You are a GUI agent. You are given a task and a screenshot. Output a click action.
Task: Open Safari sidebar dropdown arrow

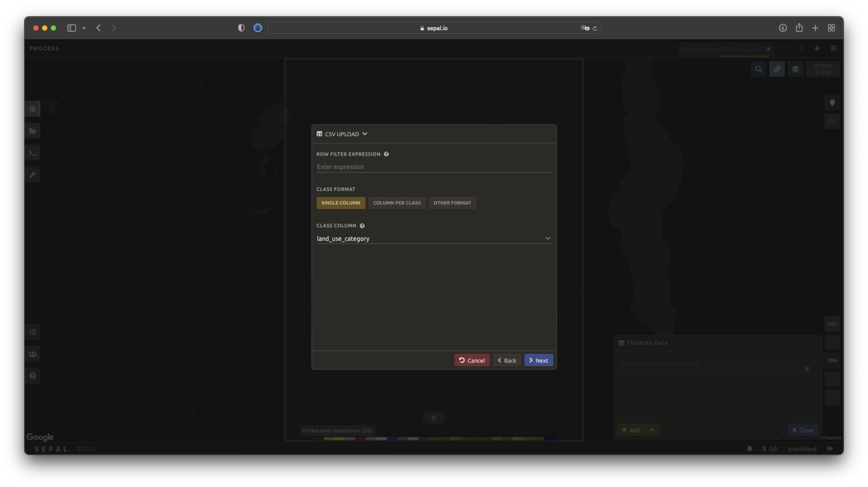pos(84,28)
